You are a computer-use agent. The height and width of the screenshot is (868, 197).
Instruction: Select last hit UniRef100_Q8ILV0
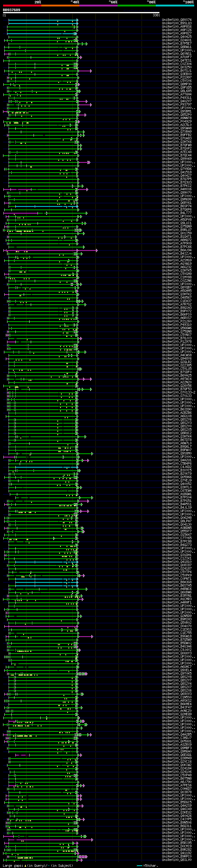(x=177, y=860)
